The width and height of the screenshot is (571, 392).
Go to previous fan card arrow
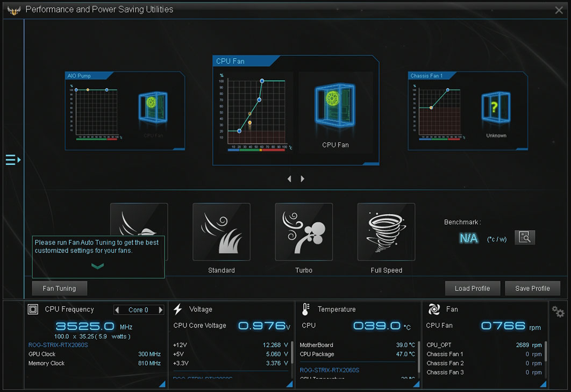(289, 179)
